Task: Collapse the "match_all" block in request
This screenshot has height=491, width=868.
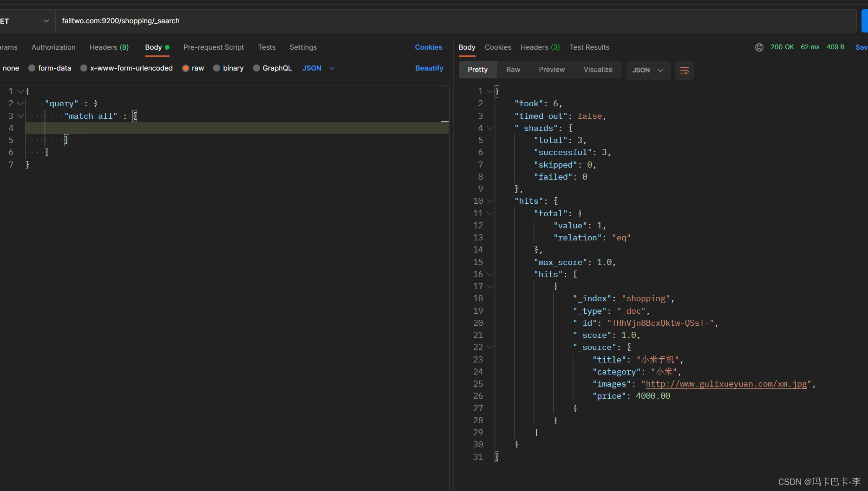Action: click(20, 116)
